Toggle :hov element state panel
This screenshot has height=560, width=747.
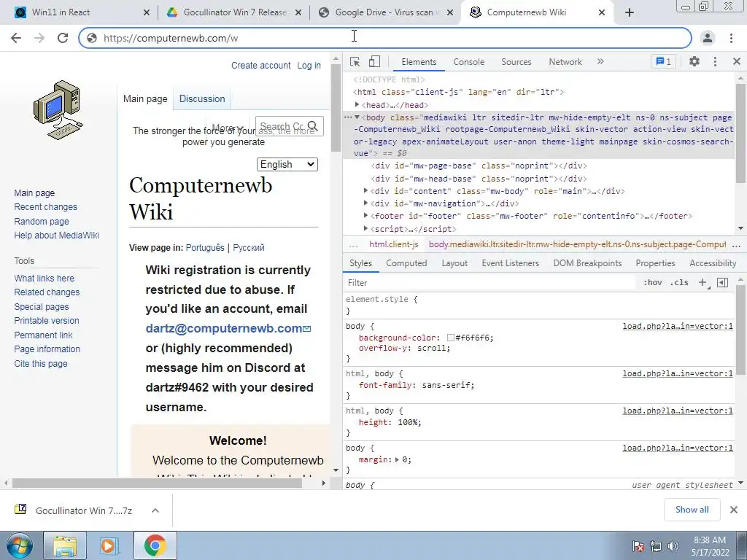[653, 282]
